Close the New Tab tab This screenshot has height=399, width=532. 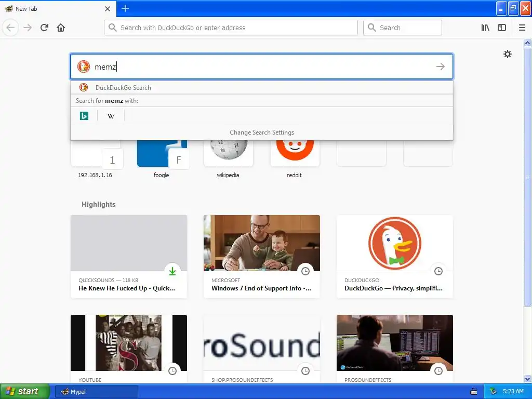coord(108,9)
